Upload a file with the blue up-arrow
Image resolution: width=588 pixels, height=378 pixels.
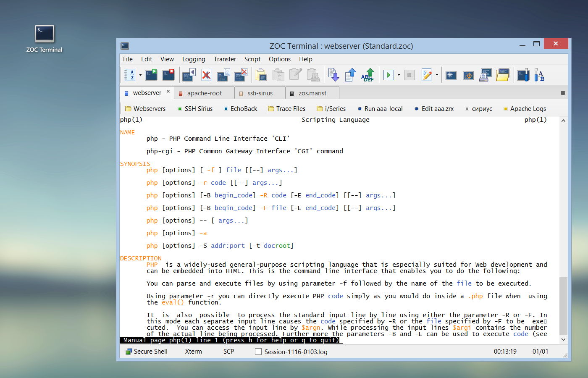(351, 74)
